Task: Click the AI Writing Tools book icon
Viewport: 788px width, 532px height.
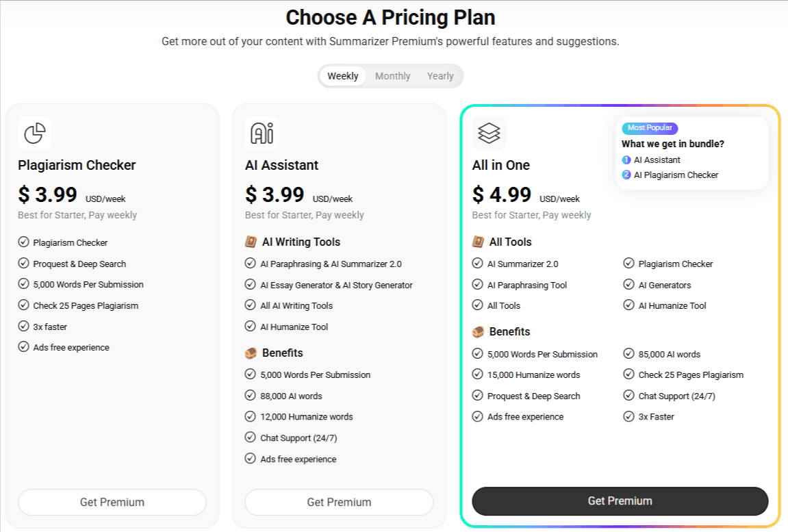Action: tap(251, 242)
